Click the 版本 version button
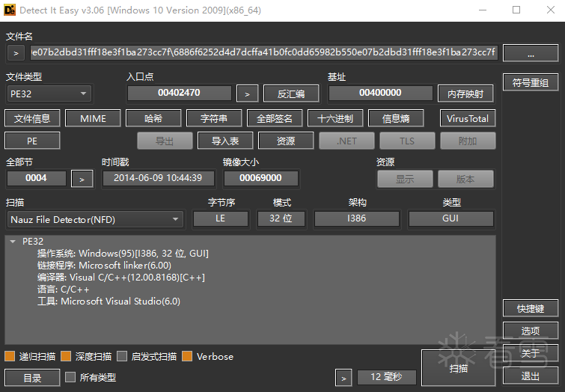 tap(465, 179)
